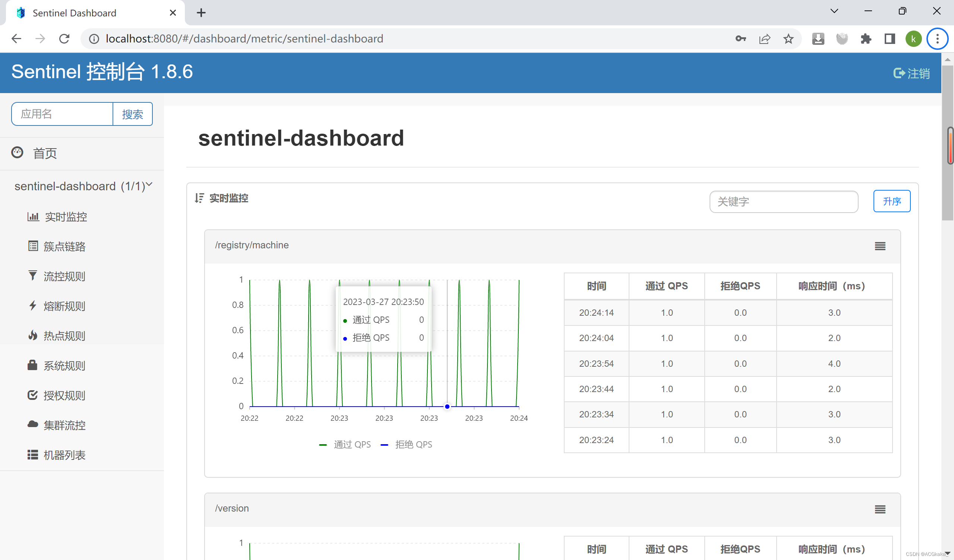Toggle the 拒绝 QPS chart legend
The height and width of the screenshot is (560, 954).
click(x=407, y=444)
